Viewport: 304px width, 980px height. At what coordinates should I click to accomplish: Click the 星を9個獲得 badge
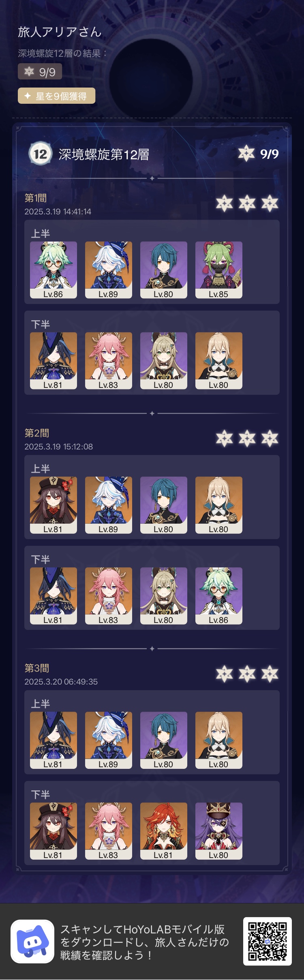56,96
